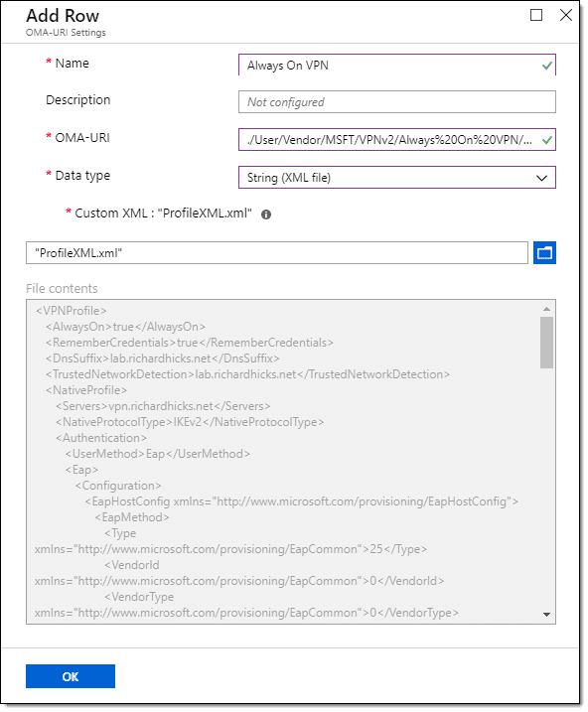This screenshot has height=712, width=588.
Task: Click the 'Custom XML : "ProfileXML.xml"' label
Action: click(163, 213)
